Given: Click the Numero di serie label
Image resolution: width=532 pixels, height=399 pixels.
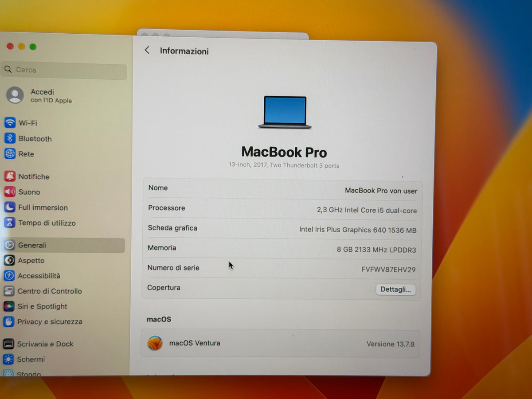Looking at the screenshot, I should coord(173,268).
